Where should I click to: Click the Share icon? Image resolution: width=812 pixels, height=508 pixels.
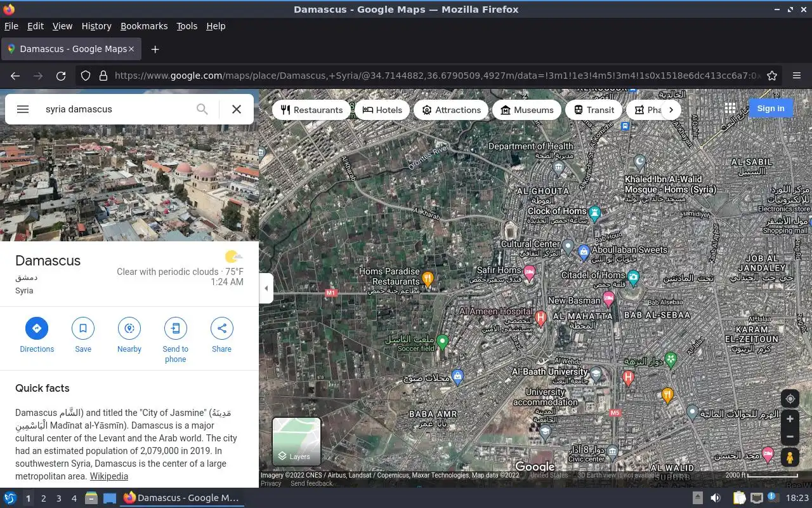[222, 328]
